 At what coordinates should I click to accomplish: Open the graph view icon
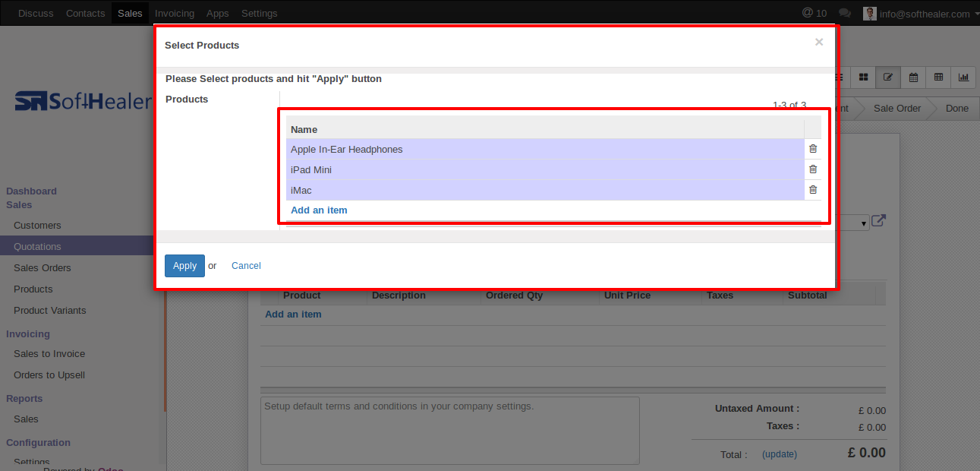pyautogui.click(x=963, y=77)
